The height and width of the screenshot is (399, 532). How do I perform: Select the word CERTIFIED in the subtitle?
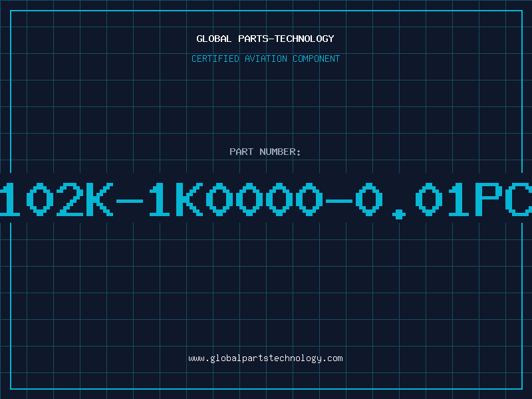[x=215, y=59]
